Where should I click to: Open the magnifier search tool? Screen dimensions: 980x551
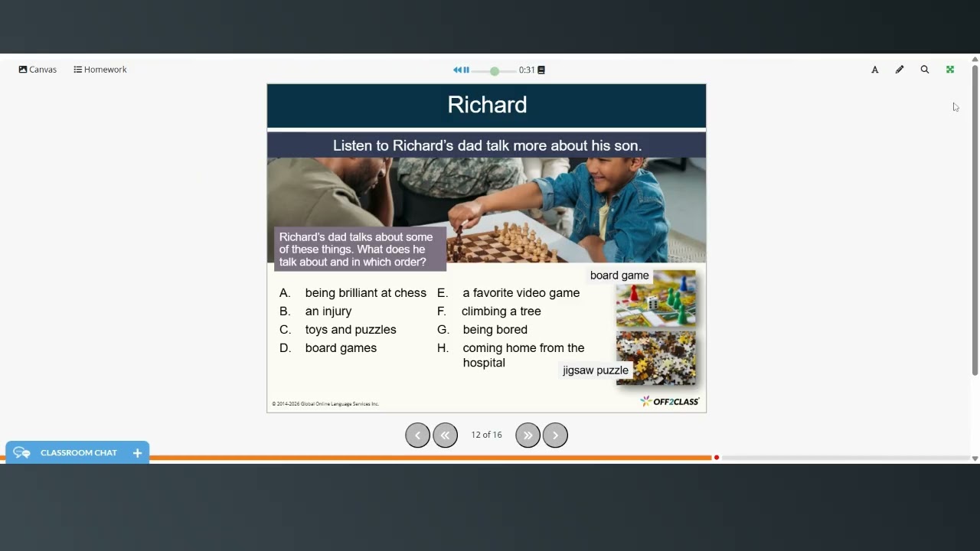pos(925,70)
